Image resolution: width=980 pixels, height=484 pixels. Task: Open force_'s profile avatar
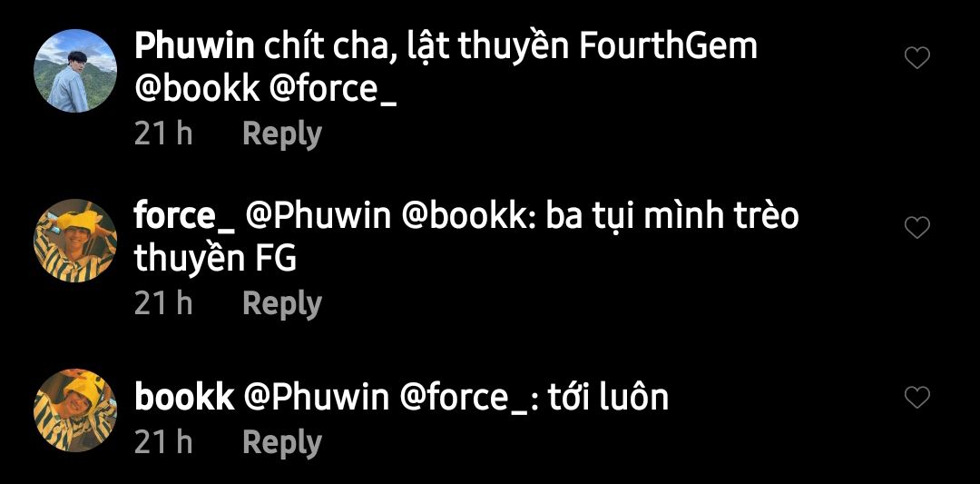click(75, 241)
